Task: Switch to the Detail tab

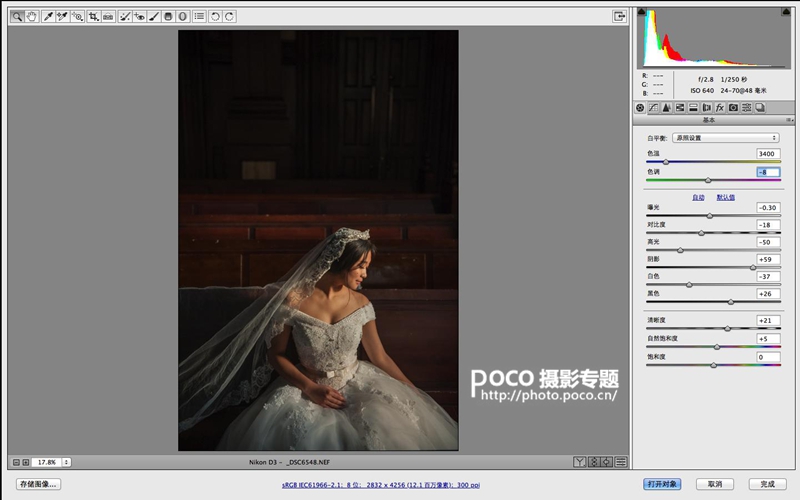Action: [x=667, y=108]
